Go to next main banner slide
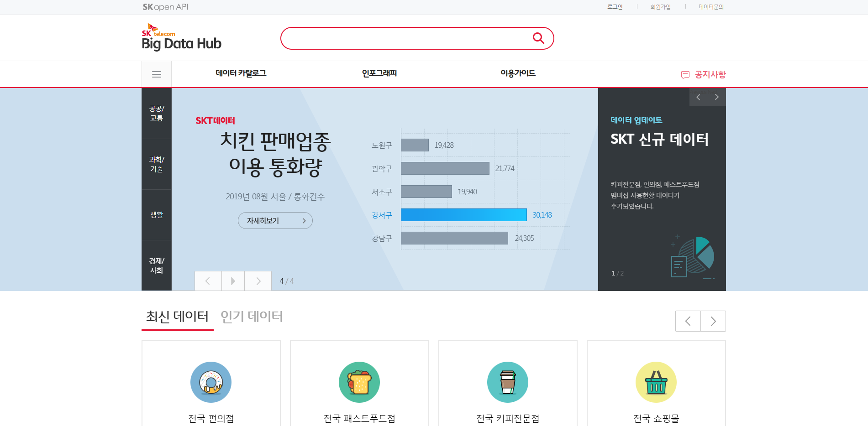 pos(258,281)
